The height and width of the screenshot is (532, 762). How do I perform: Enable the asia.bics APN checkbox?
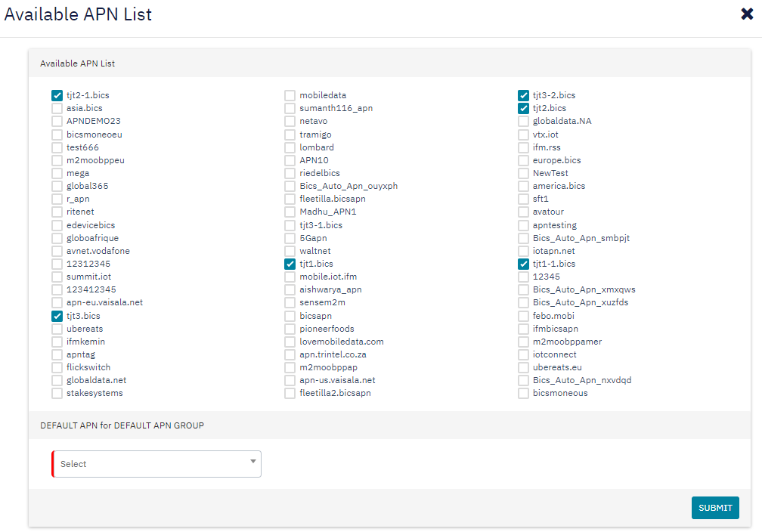click(x=57, y=108)
